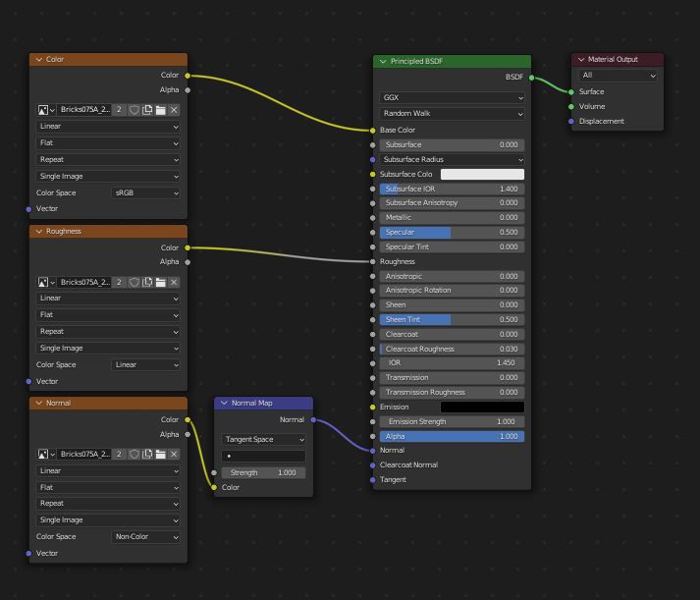Screen dimensions: 700x600
Task: Click BSDF output socket
Action: tap(532, 78)
